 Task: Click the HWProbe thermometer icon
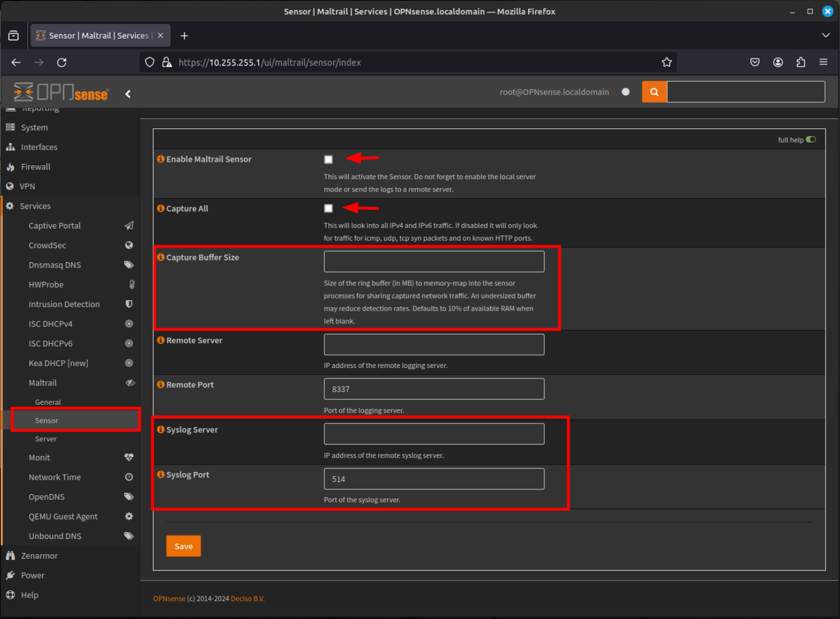click(x=132, y=284)
